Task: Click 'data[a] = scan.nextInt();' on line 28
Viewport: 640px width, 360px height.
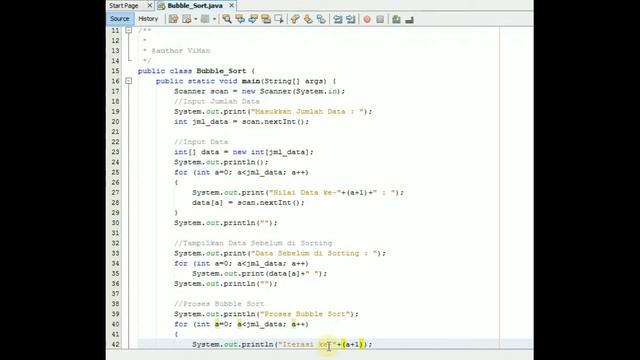Action: pyautogui.click(x=248, y=202)
